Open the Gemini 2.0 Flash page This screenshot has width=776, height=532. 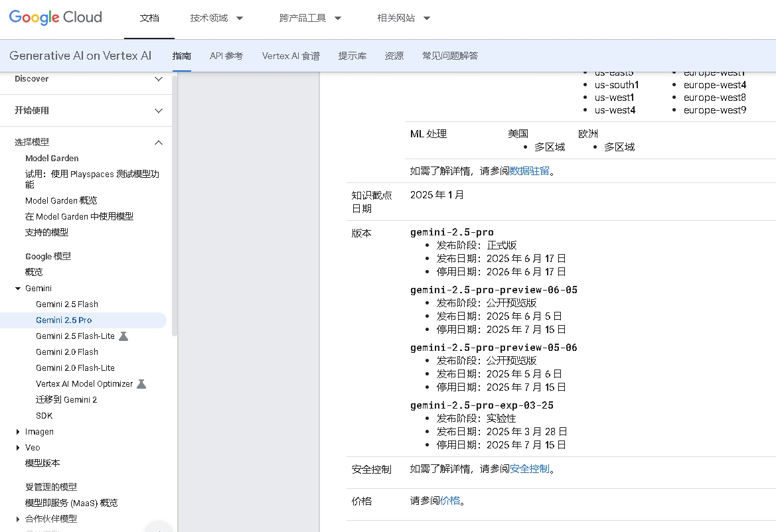point(67,352)
